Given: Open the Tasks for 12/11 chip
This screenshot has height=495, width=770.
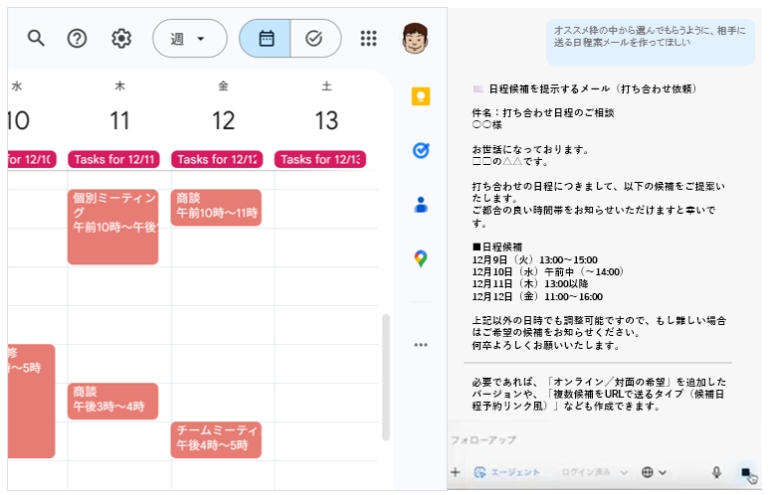Looking at the screenshot, I should point(113,159).
